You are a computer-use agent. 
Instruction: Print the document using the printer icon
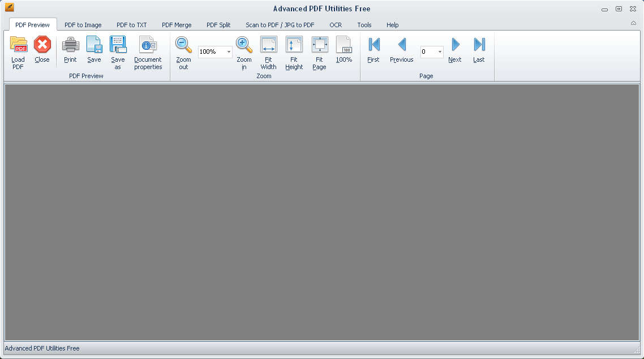click(x=70, y=45)
